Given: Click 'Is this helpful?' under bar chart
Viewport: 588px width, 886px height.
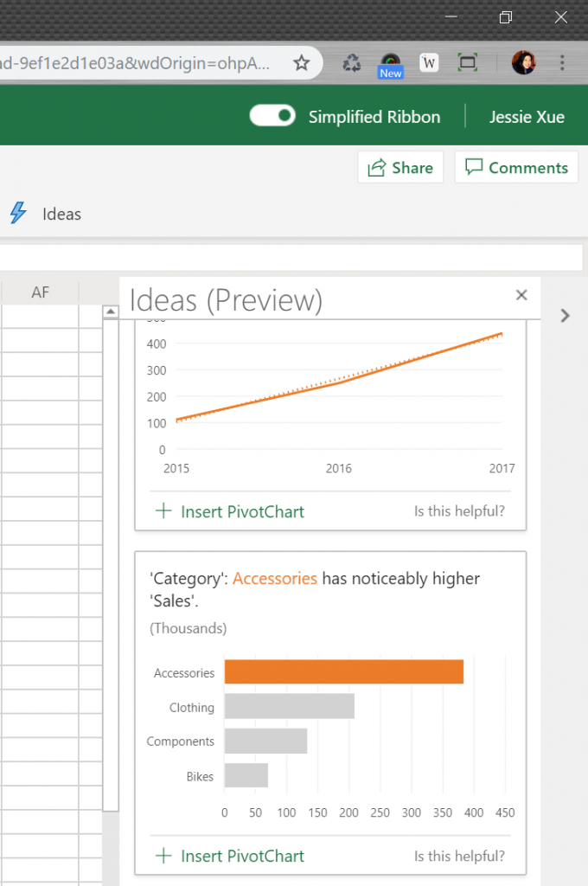Looking at the screenshot, I should [459, 856].
